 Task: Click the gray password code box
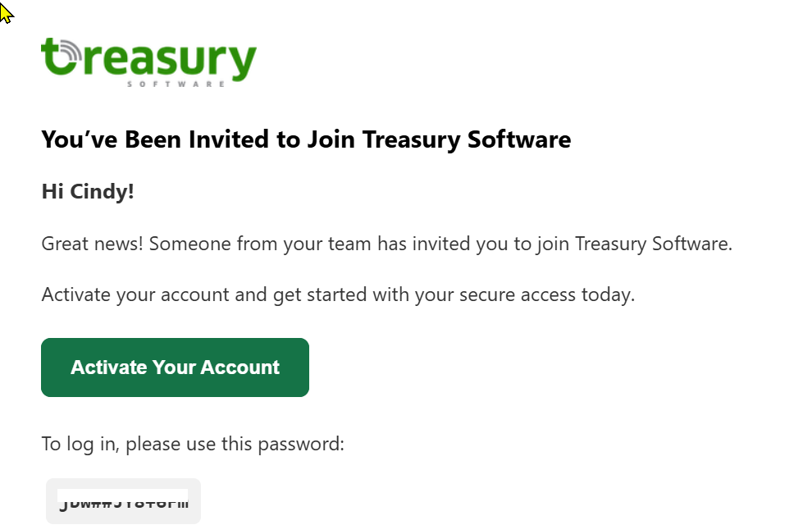(x=123, y=501)
